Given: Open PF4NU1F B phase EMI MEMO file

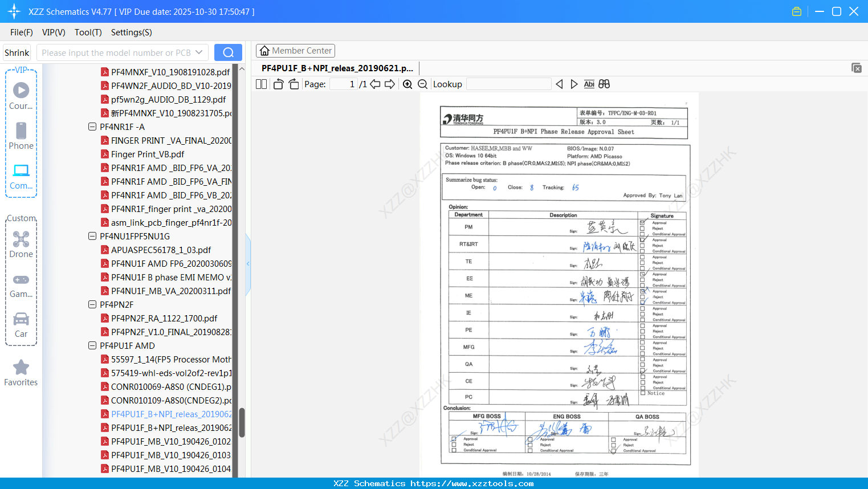Looking at the screenshot, I should (166, 277).
